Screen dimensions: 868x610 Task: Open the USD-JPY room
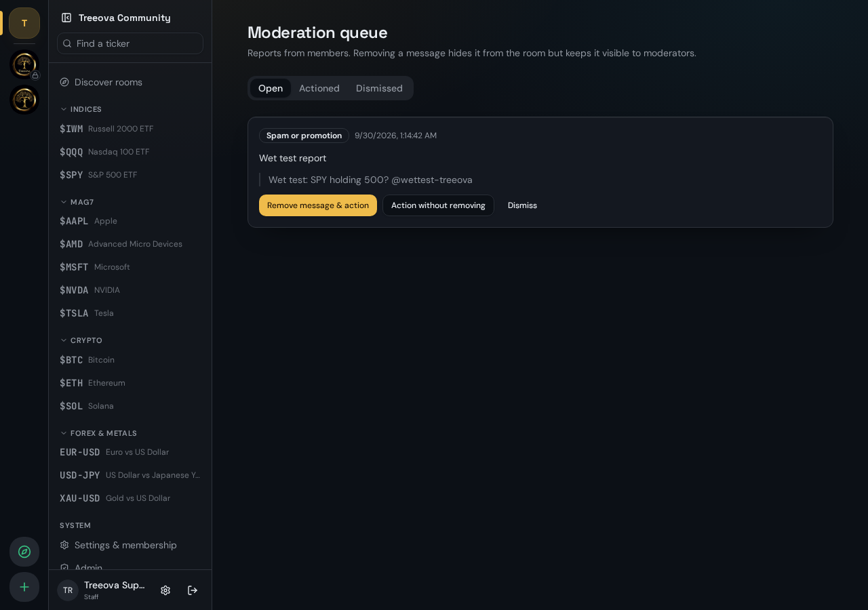click(130, 475)
